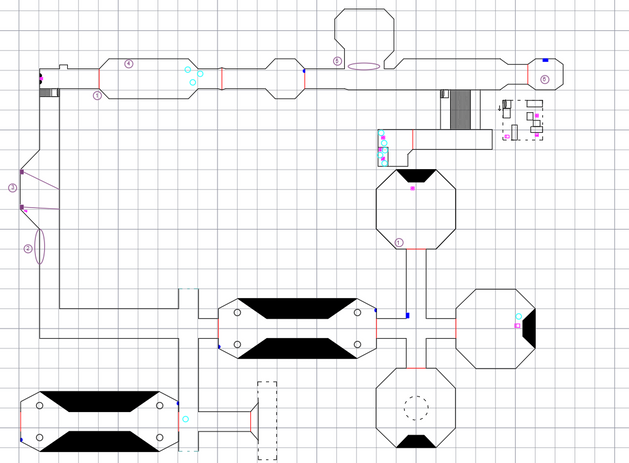This screenshot has height=463, width=629.
Task: Select the lower black trapezoid in central hall
Action: point(297,348)
